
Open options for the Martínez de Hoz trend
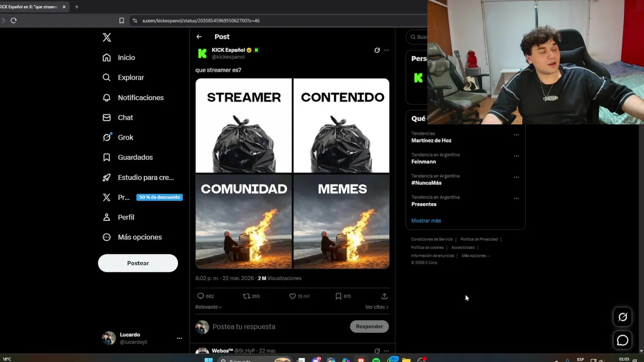coord(516,135)
